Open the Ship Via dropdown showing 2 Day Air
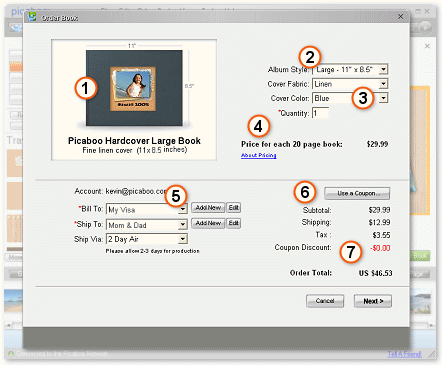This screenshot has height=365, width=442. (x=147, y=239)
